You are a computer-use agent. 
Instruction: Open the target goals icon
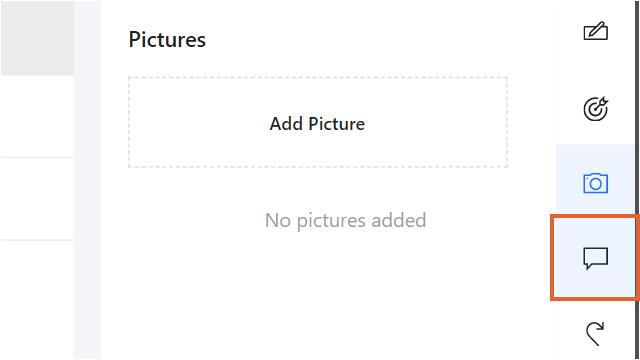(x=596, y=109)
